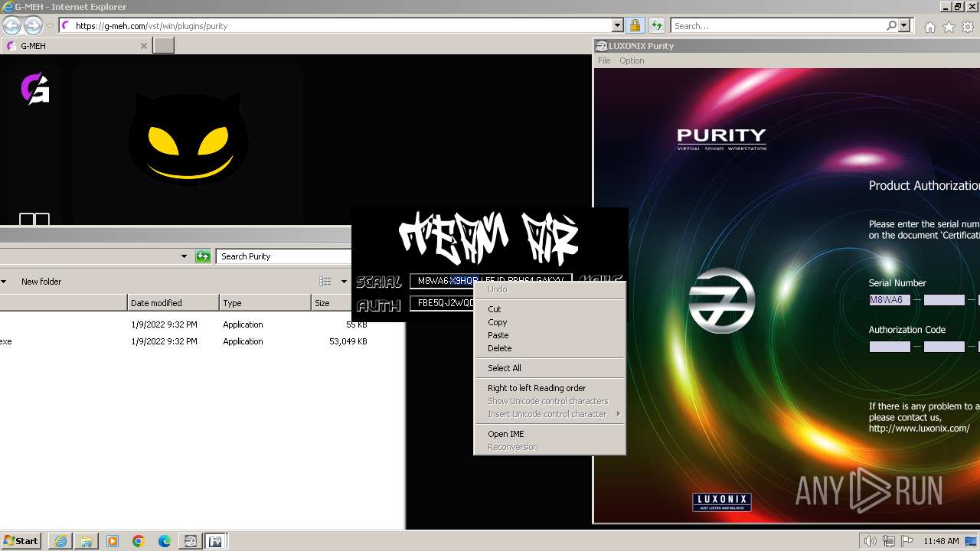Open the IE Tools gear icon
The width and height of the screenshot is (980, 551).
click(968, 27)
